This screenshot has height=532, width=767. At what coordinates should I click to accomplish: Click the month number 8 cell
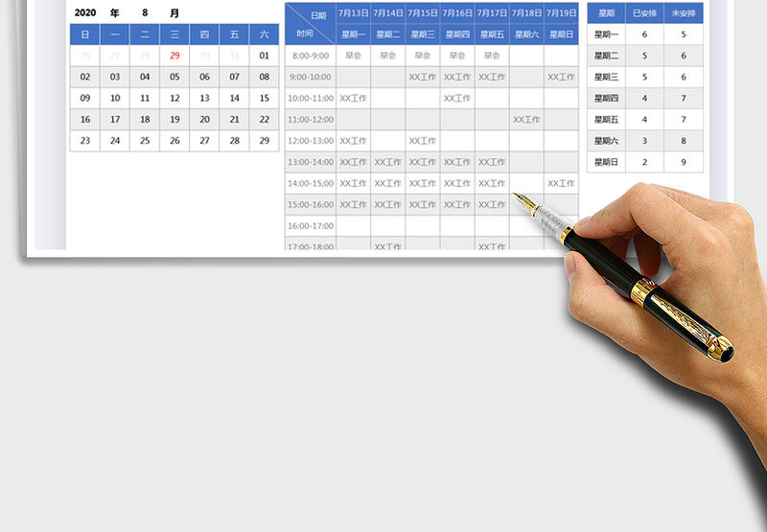pos(145,13)
